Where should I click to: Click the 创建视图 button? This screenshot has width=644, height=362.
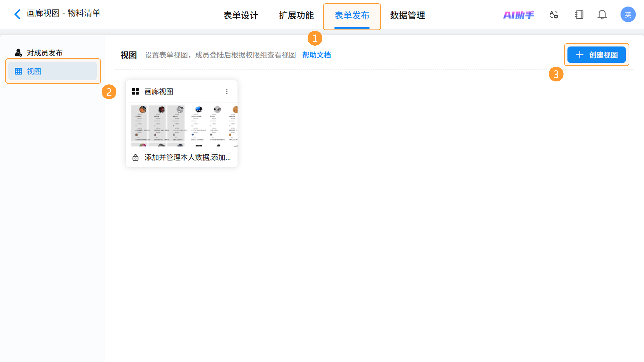[x=597, y=55]
